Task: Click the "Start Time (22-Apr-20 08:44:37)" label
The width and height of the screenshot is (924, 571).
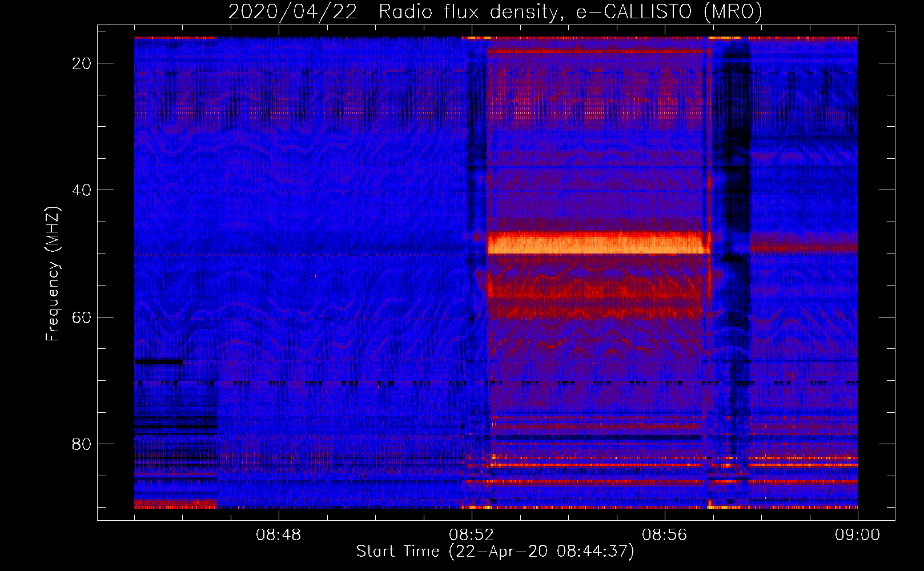Action: (495, 552)
